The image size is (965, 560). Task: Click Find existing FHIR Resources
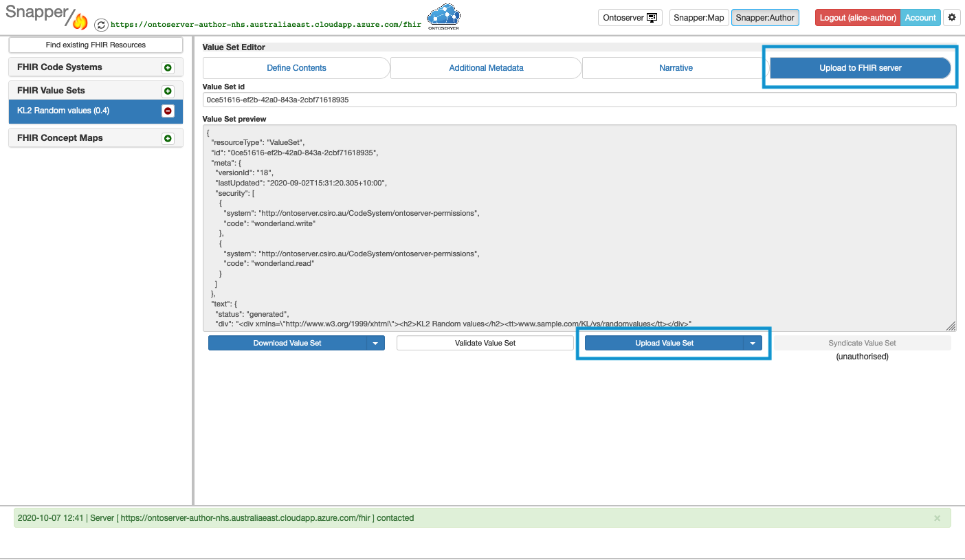pos(96,45)
